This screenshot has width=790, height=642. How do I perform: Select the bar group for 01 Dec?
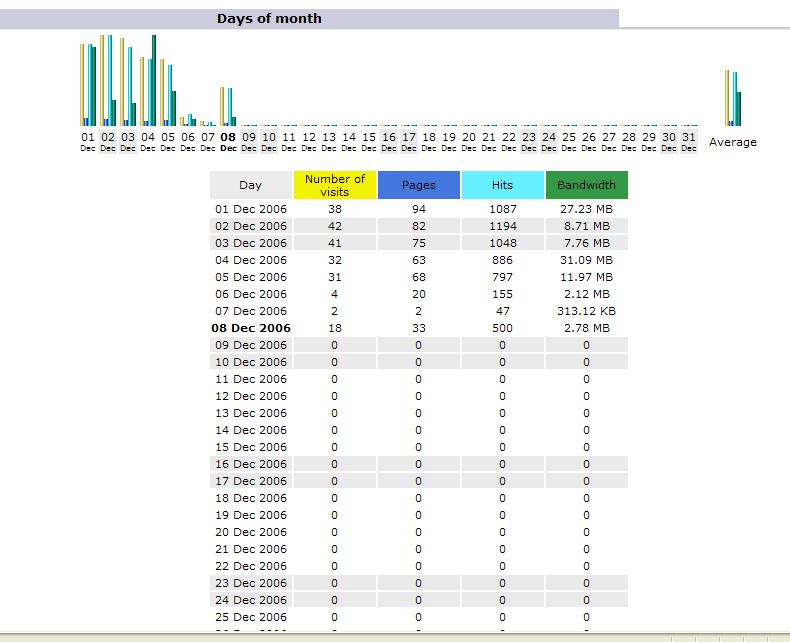coord(88,85)
